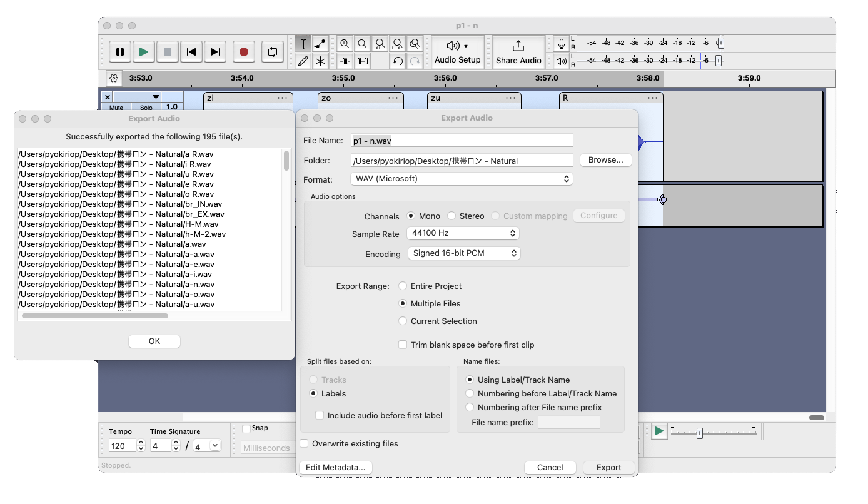Click the Tempo 120 stepper arrows
Viewport: 868px width, 504px height.
click(x=141, y=446)
